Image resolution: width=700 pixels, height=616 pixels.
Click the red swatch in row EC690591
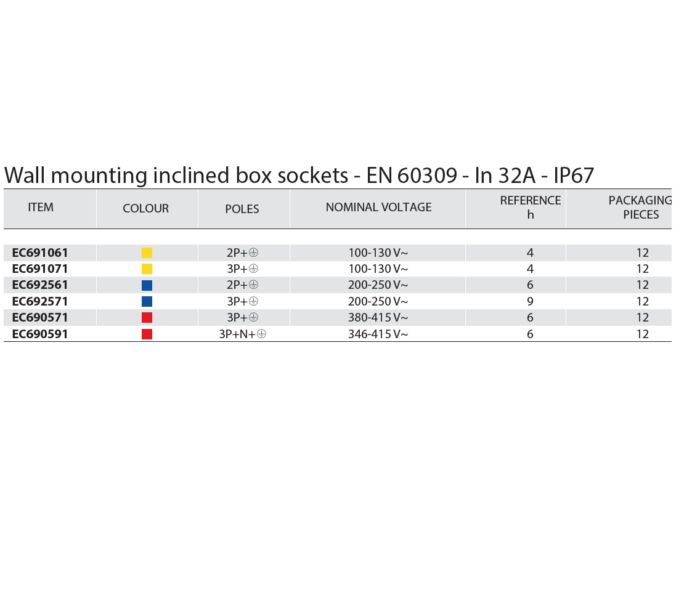[147, 334]
